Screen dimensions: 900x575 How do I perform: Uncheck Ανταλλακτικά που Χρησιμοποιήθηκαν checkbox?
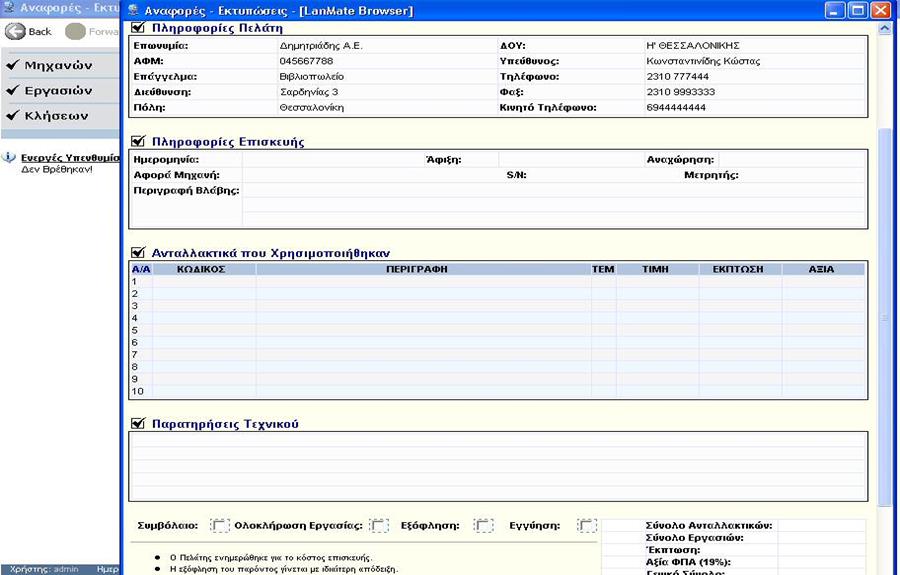(138, 252)
